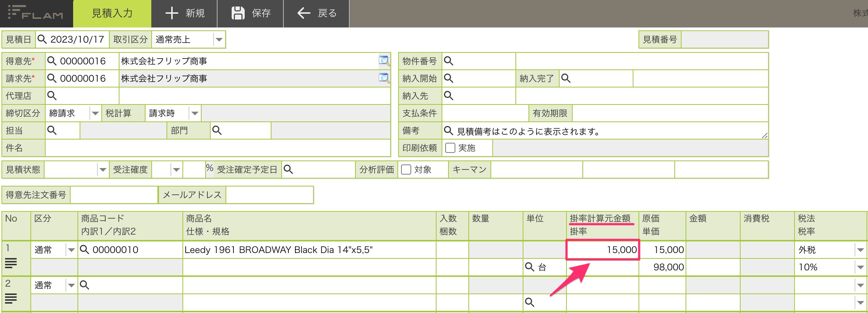This screenshot has width=868, height=313.
Task: Click the FLAM logo
Action: [x=35, y=13]
